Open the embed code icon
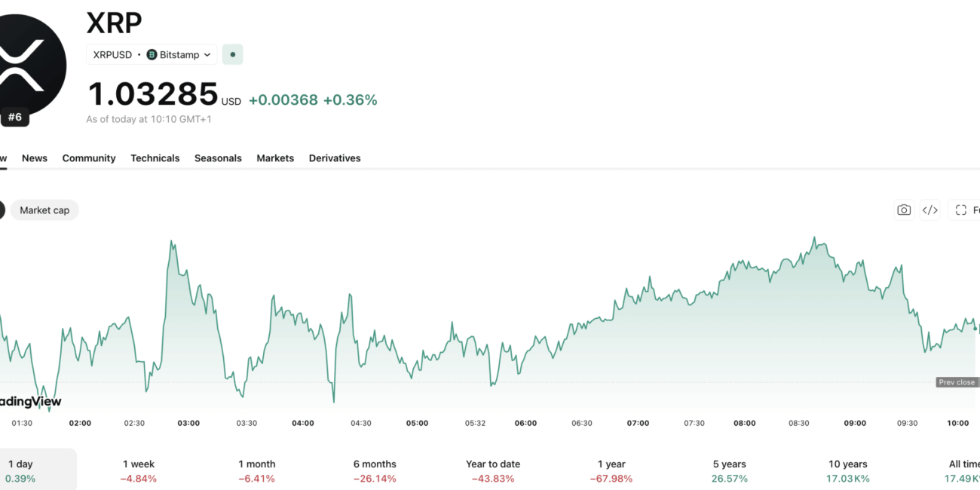Screen dimensions: 980x490 (x=930, y=210)
